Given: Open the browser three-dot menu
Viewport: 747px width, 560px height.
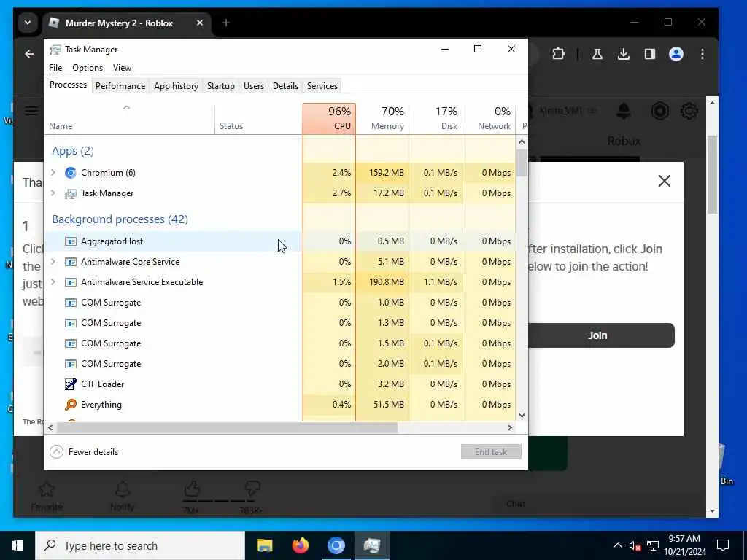Looking at the screenshot, I should (x=703, y=54).
